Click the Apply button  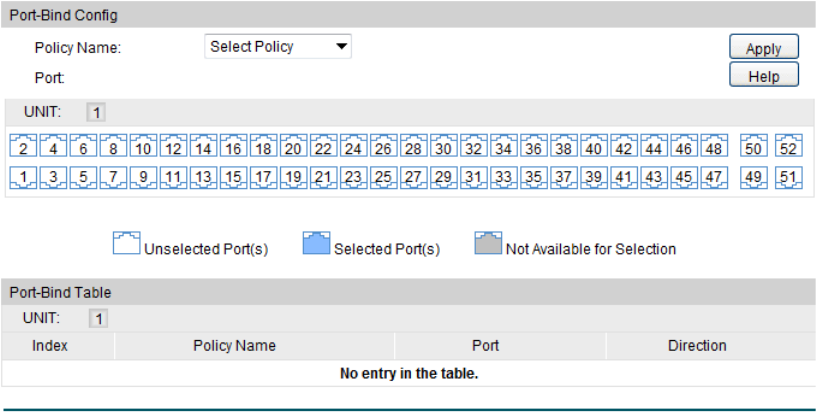(x=763, y=48)
